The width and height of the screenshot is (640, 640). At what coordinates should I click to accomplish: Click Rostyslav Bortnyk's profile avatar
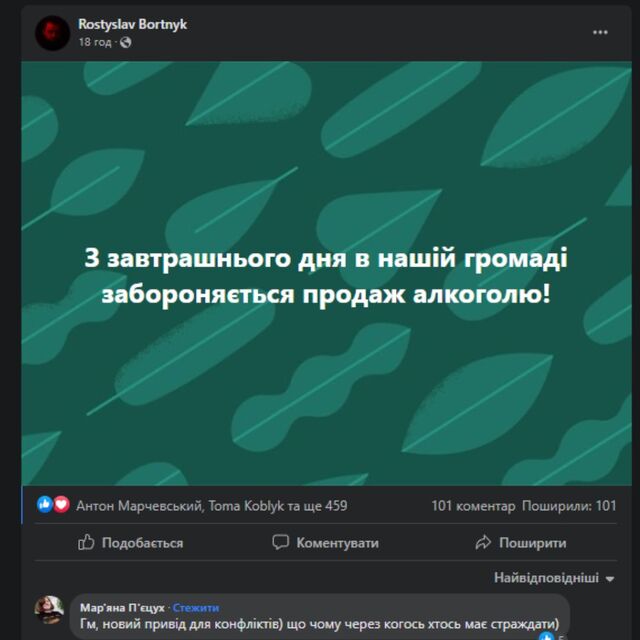point(52,33)
